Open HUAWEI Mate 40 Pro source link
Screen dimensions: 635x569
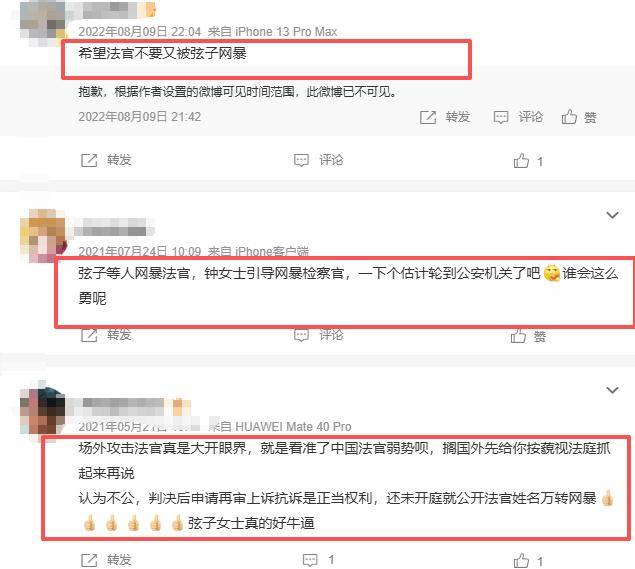pos(293,426)
